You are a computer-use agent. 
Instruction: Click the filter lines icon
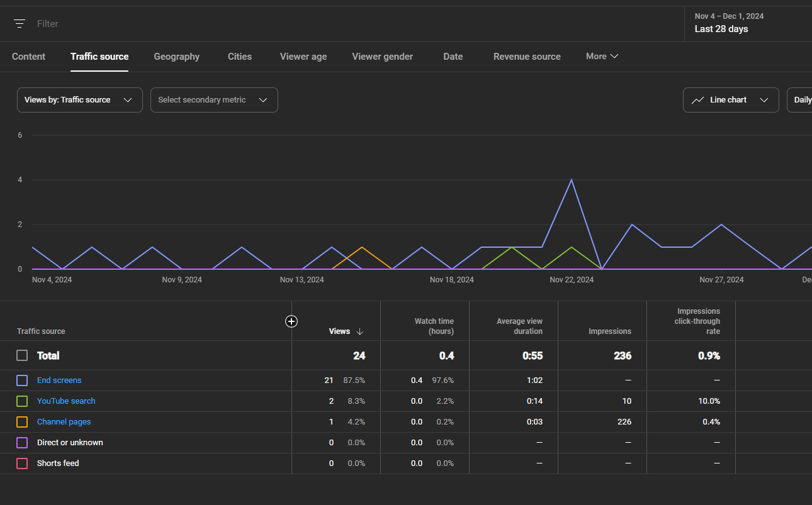[20, 24]
